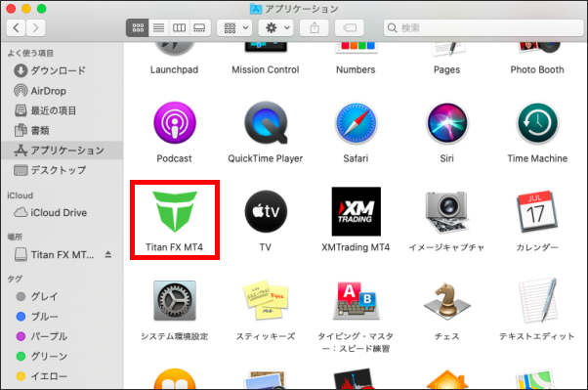The image size is (588, 390).
Task: Open ダウンロード in the sidebar
Action: pyautogui.click(x=62, y=70)
